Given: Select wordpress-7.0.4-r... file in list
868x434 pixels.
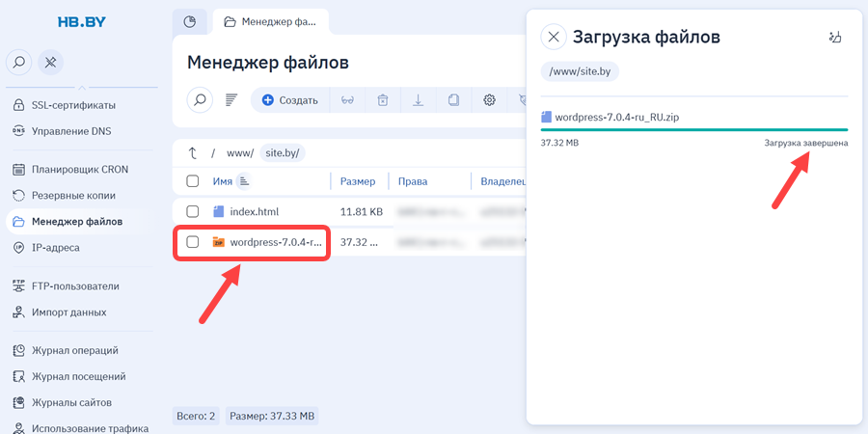Looking at the screenshot, I should (276, 242).
